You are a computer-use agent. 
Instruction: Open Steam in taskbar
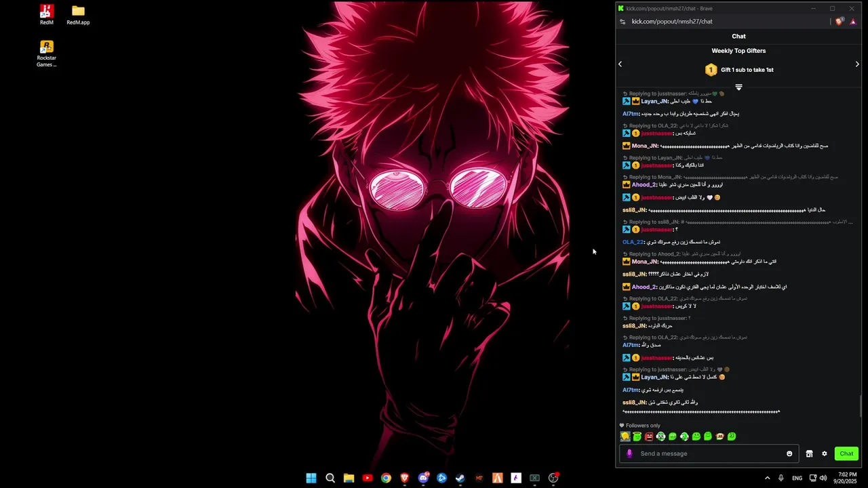click(x=460, y=478)
